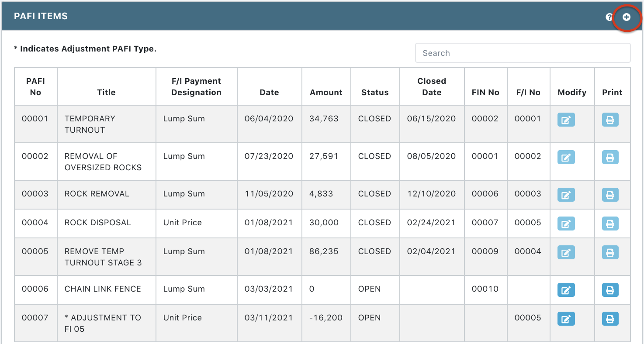
Task: Print PAFI 00005 Remove Temp Turnout Stage 3
Action: click(610, 252)
